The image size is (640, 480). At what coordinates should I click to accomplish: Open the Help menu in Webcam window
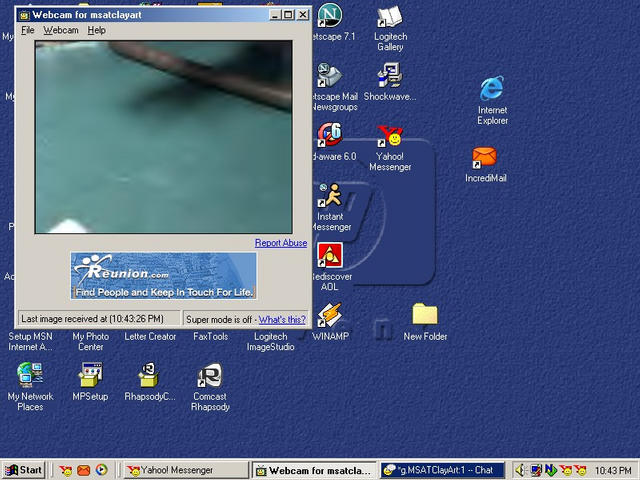click(96, 30)
